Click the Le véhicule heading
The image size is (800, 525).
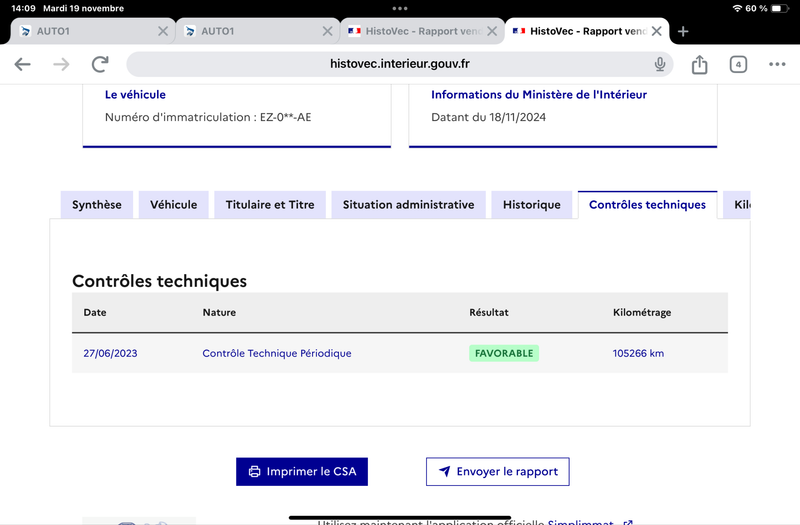[x=135, y=94]
